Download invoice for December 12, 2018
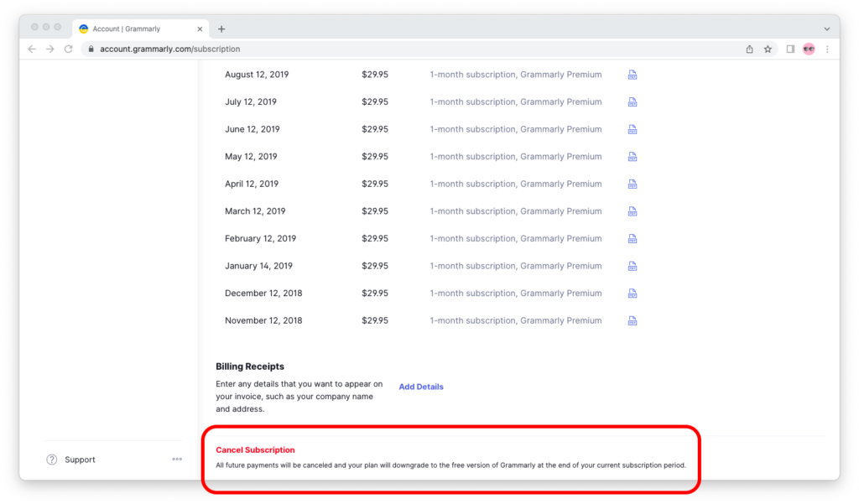 [633, 294]
